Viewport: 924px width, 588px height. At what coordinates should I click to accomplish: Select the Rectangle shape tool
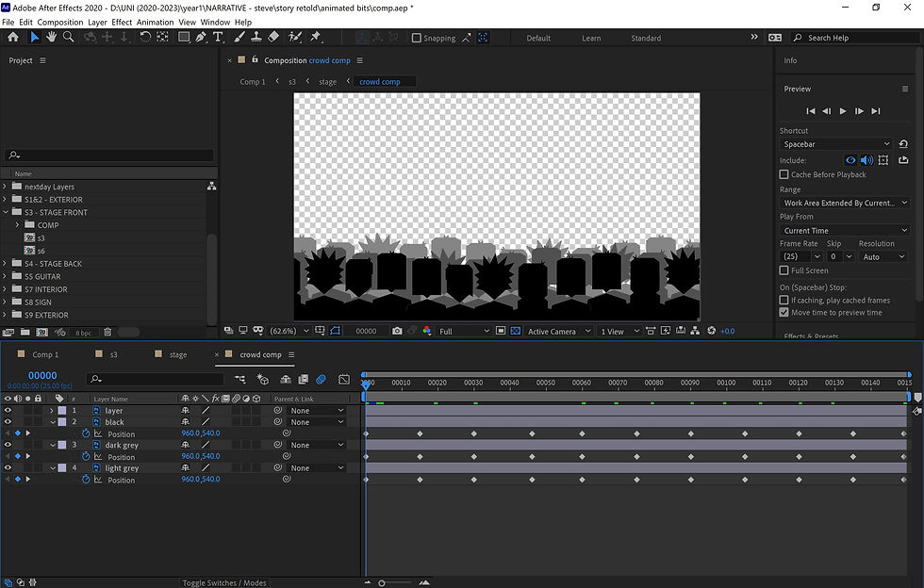184,38
